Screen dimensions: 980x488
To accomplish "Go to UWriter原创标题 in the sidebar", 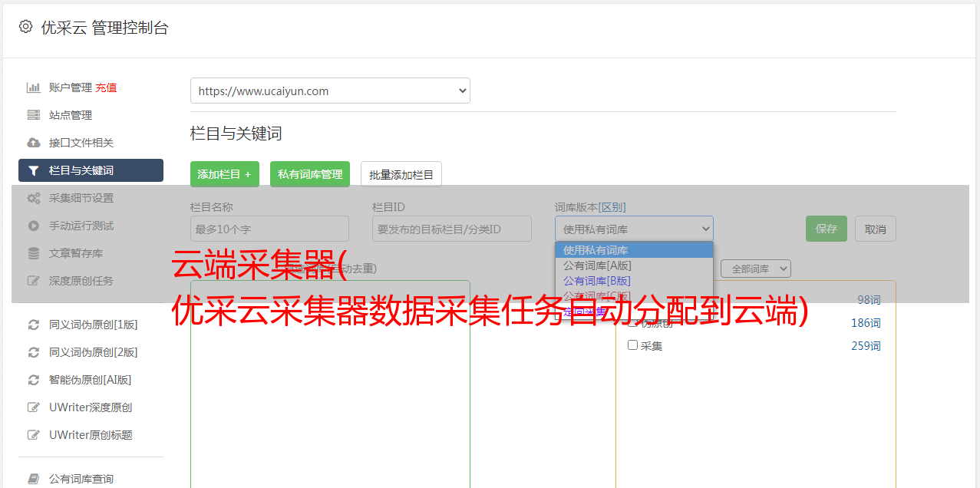I will 91,435.
